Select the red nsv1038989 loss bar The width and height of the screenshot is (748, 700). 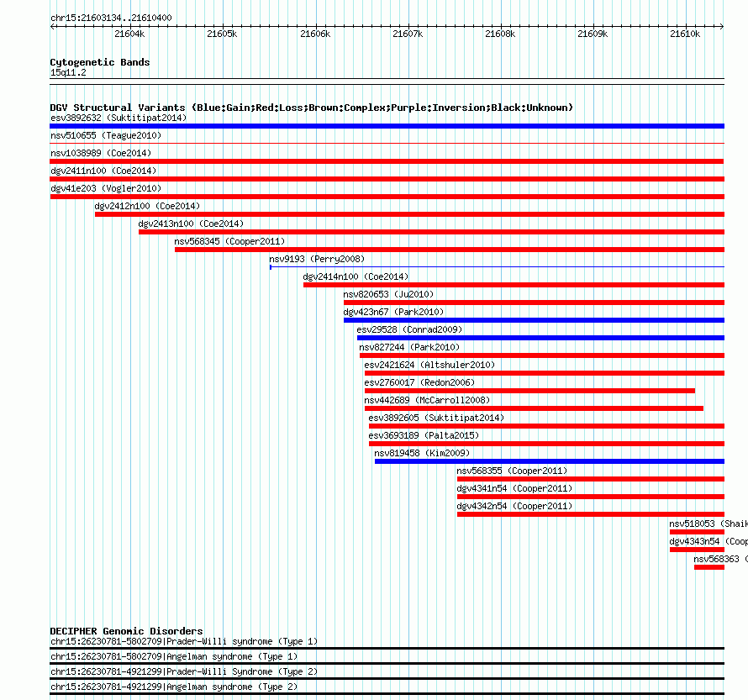pos(387,161)
